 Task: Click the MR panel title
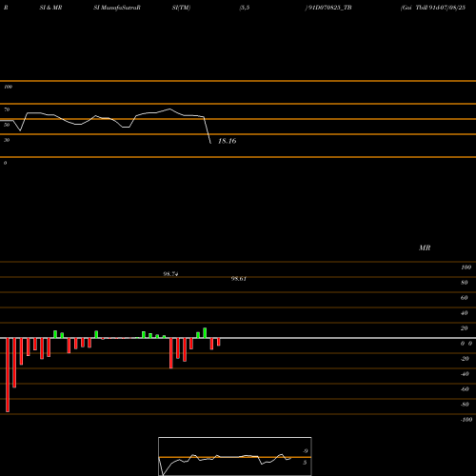coord(425,248)
